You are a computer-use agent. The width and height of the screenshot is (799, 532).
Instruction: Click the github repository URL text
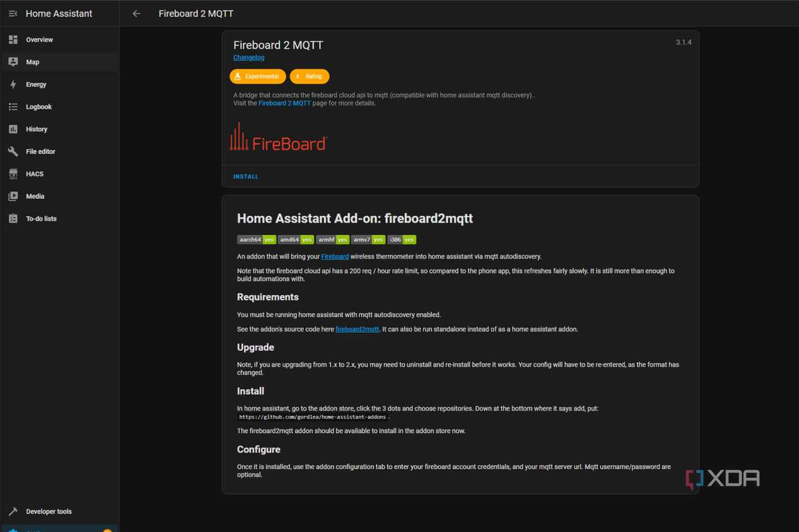click(x=312, y=417)
